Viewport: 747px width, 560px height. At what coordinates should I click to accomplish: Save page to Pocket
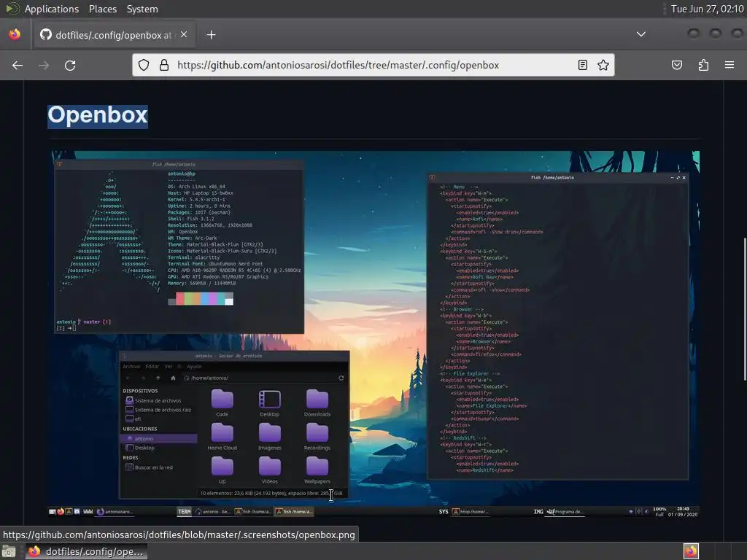(677, 65)
